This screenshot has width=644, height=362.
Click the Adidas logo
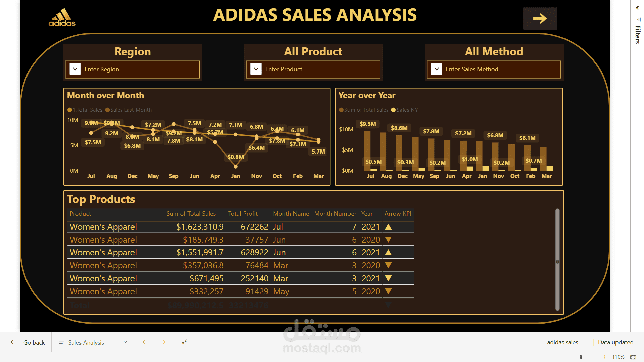point(62,18)
